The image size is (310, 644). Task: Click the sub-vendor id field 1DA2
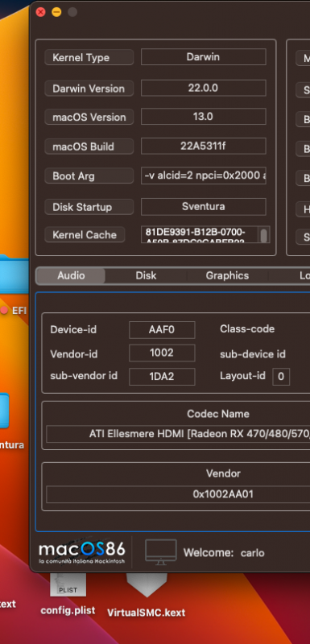(162, 377)
